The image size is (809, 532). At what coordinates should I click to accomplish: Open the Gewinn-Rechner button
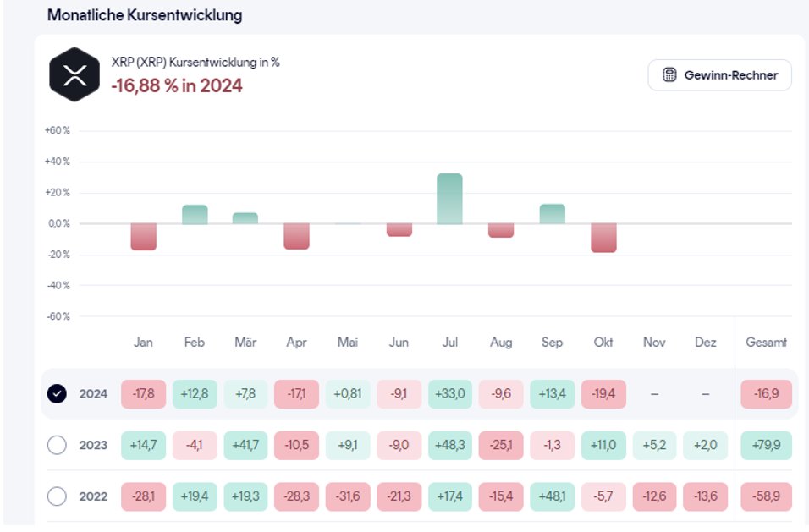tap(719, 75)
